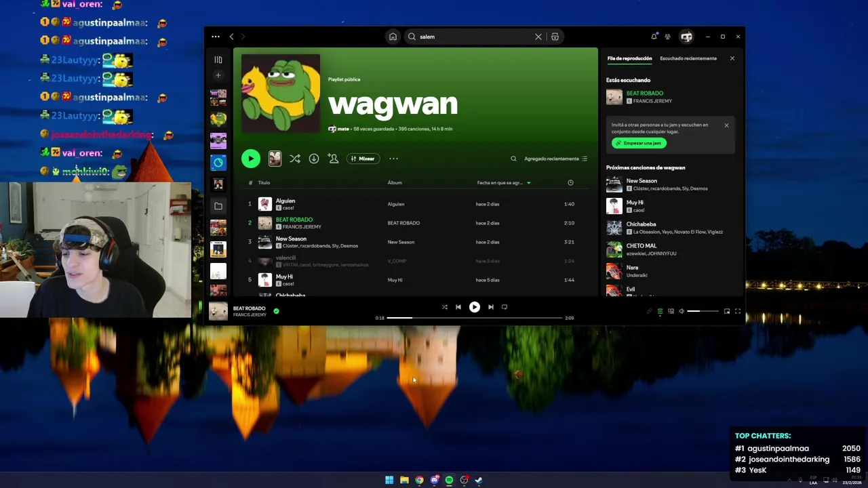Viewport: 868px width, 488px height.
Task: Open the user profile avatar menu
Action: tap(686, 37)
